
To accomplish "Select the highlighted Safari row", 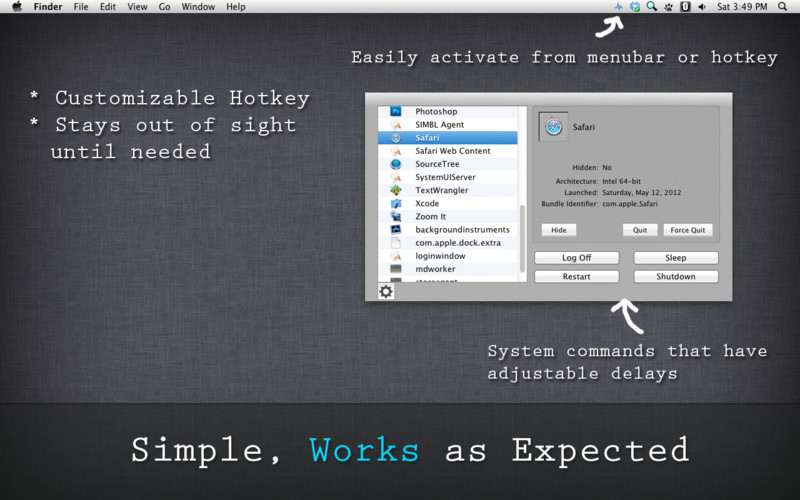I will click(447, 138).
